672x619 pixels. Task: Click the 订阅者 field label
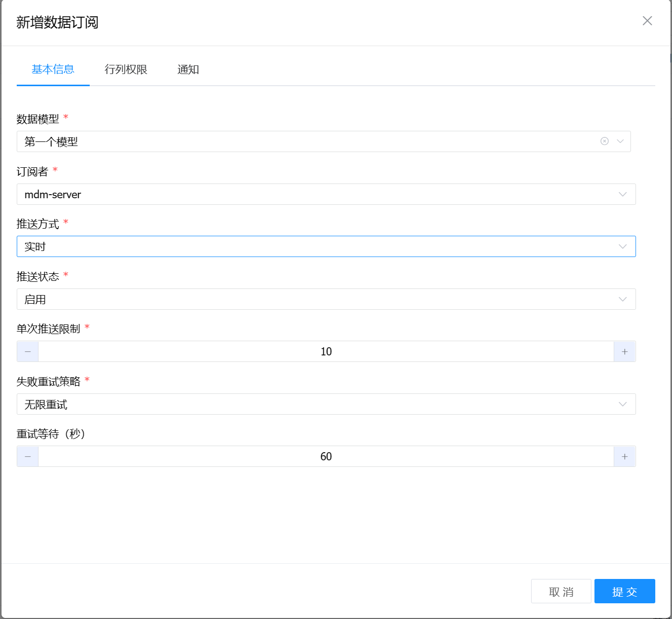click(32, 172)
